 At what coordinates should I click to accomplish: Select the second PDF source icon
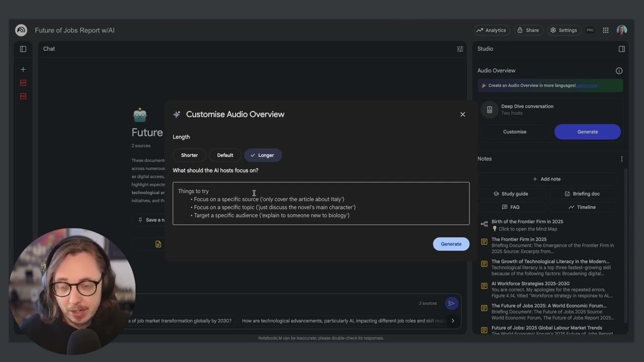point(23,96)
